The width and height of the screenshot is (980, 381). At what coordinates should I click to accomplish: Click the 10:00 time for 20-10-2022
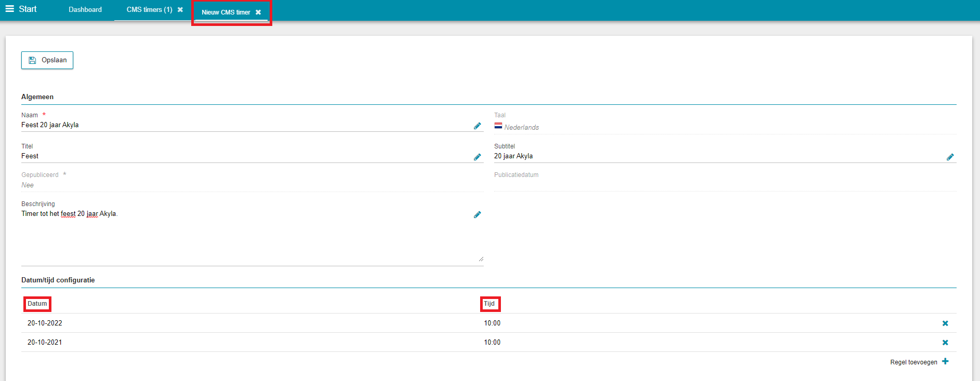[492, 323]
